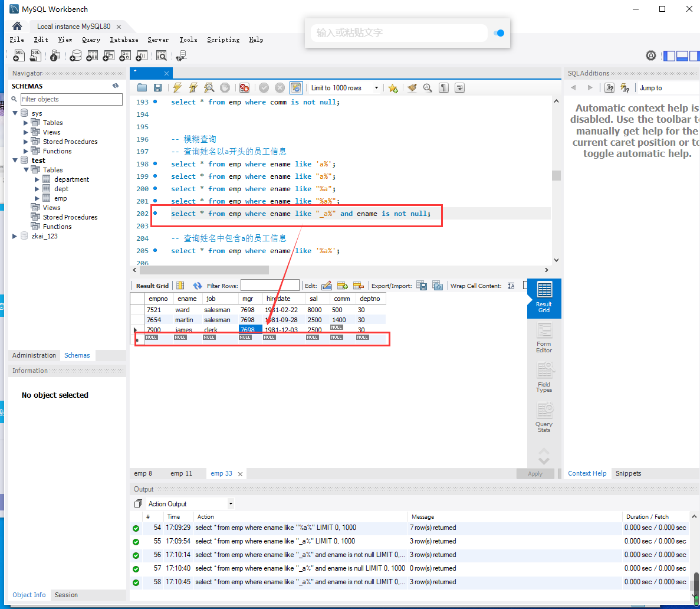Toggle the bottom output panel visibility
The height and width of the screenshot is (609, 700).
(682, 56)
